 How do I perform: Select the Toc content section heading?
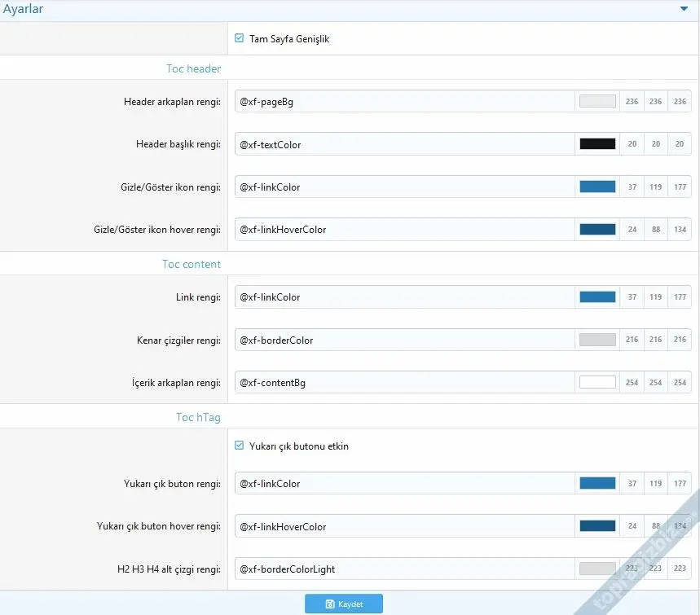[192, 264]
